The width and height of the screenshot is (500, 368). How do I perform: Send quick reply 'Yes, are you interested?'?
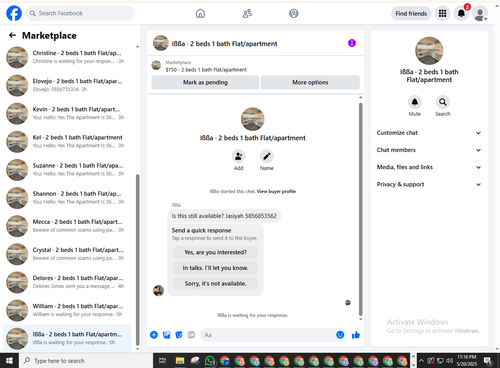(215, 252)
